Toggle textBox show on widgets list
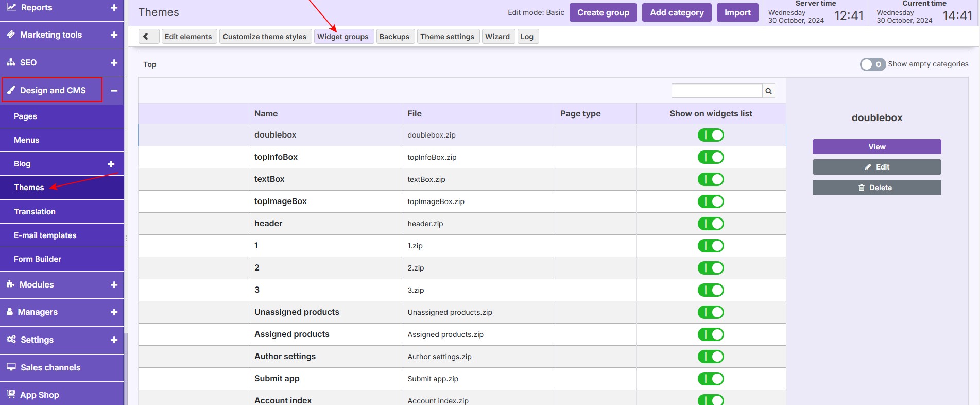The width and height of the screenshot is (980, 405). tap(711, 179)
